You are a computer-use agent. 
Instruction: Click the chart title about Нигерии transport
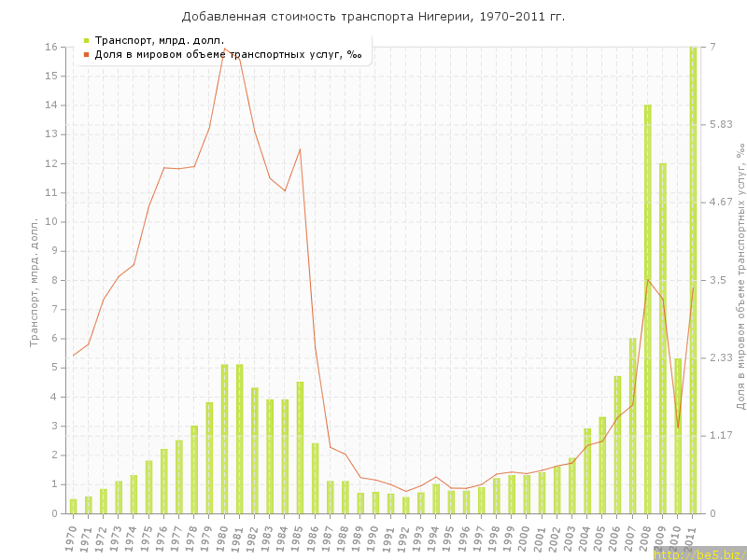(373, 17)
